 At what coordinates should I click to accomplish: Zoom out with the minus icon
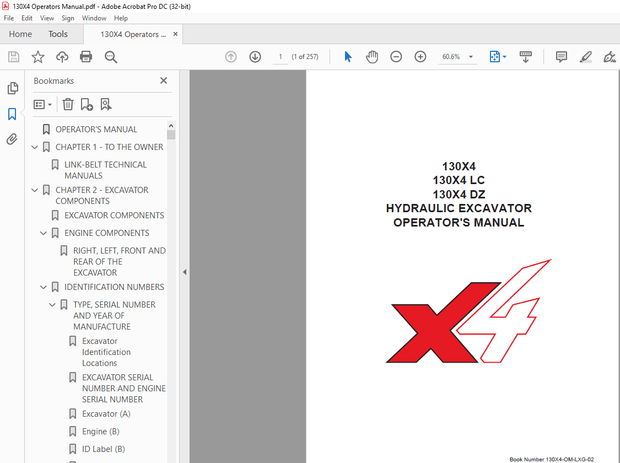(396, 57)
